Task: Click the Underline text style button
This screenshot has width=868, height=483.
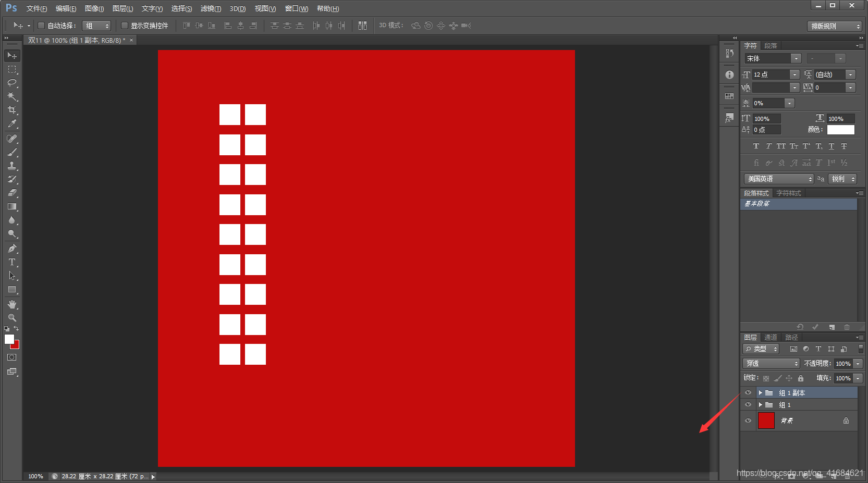Action: [832, 146]
